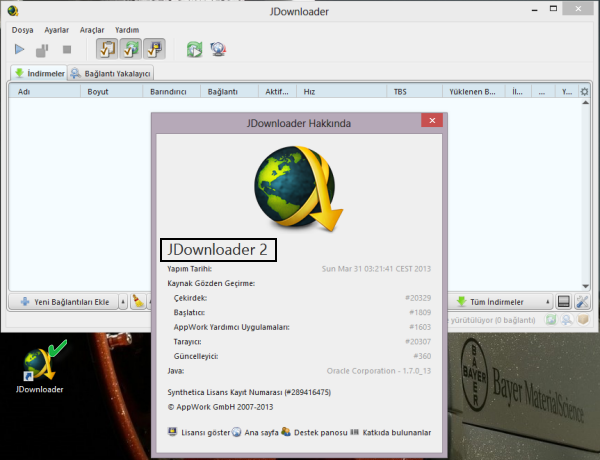Click the Çekirdek revision '#20329'
Viewport: 600px width, 460px height.
[x=418, y=298]
